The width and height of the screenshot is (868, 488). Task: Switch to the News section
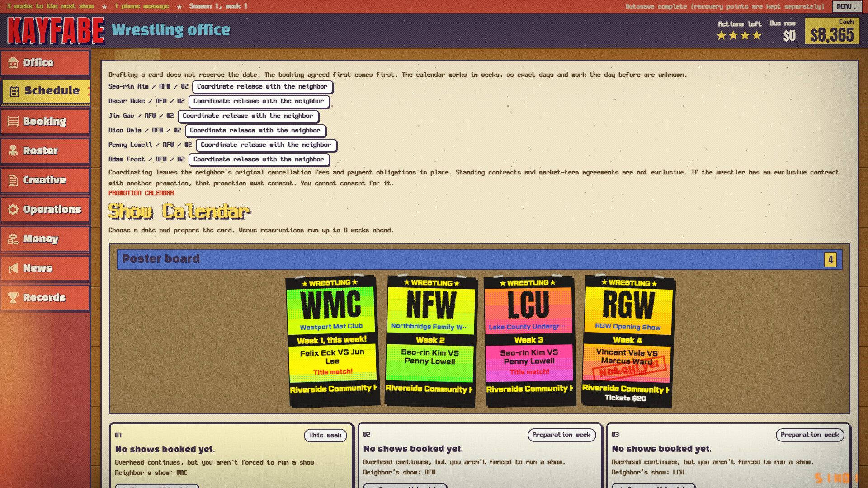(x=45, y=268)
